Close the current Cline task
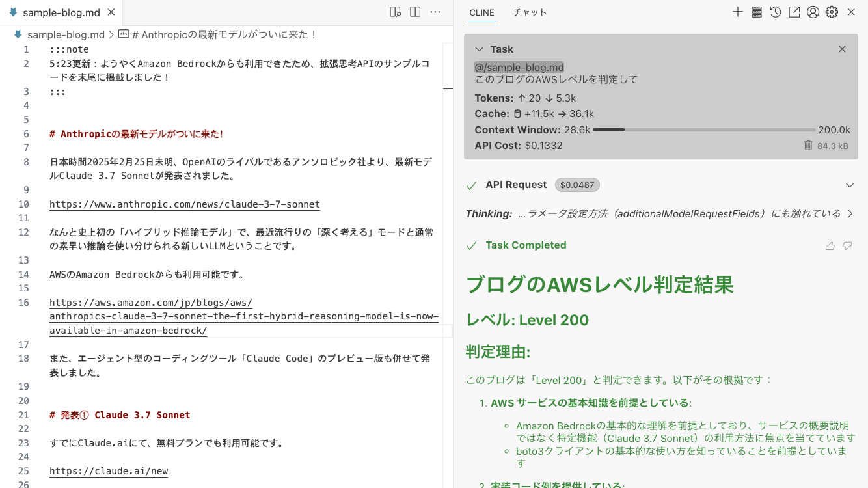This screenshot has height=488, width=868. (842, 49)
